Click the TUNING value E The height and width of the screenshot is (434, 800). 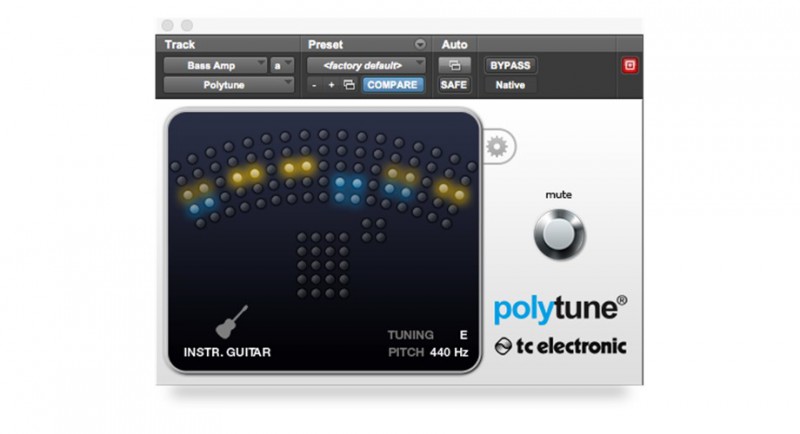(463, 335)
